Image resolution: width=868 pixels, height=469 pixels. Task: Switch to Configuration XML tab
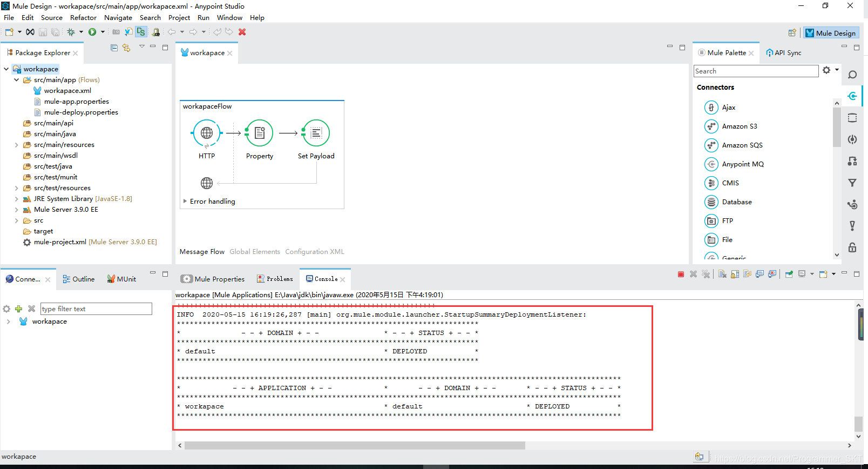pyautogui.click(x=315, y=252)
